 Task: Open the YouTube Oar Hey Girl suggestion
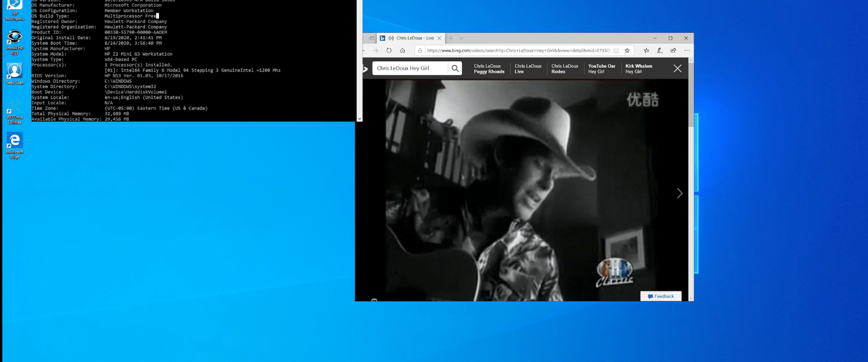click(602, 69)
